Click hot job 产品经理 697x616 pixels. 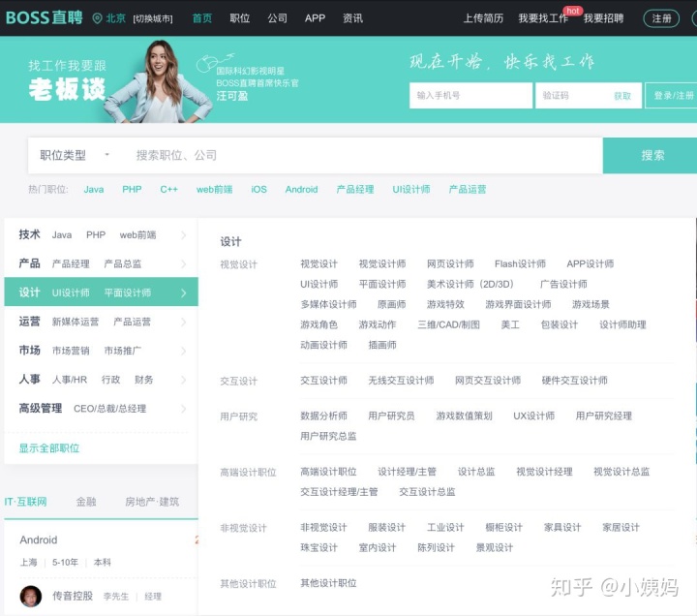354,190
